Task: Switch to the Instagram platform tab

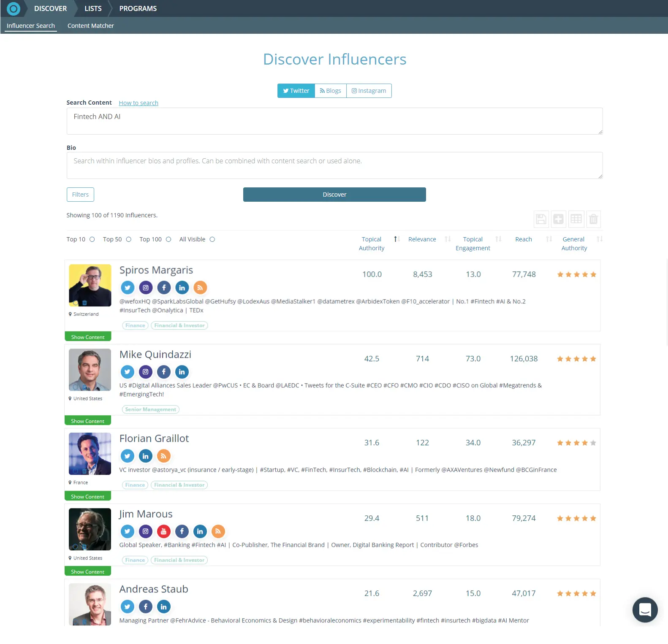Action: (369, 91)
